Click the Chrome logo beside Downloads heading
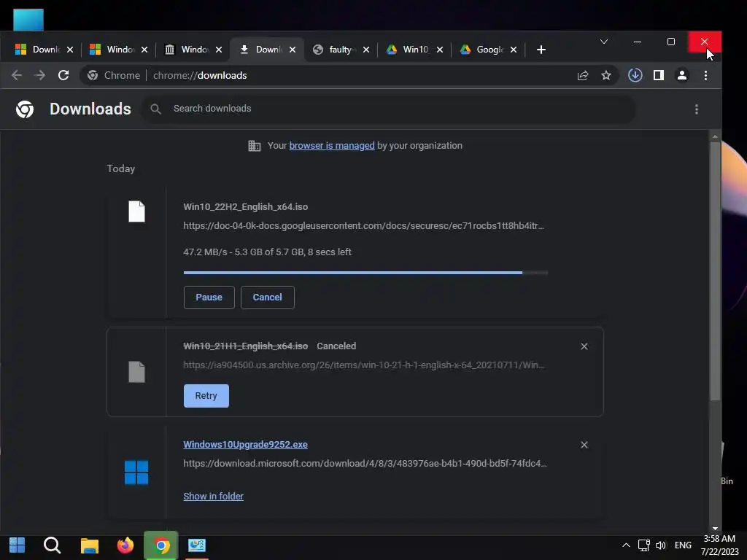The image size is (747, 560). (25, 109)
